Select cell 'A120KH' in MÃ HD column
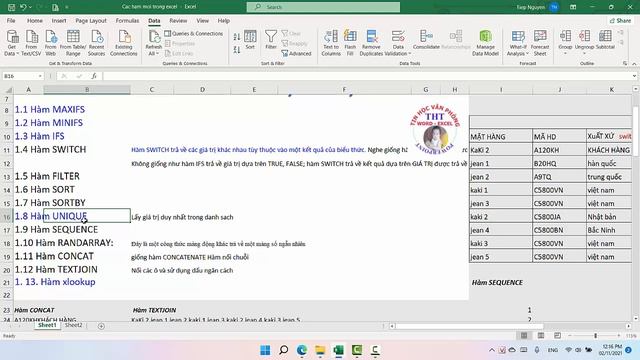640x360 pixels. (x=559, y=150)
